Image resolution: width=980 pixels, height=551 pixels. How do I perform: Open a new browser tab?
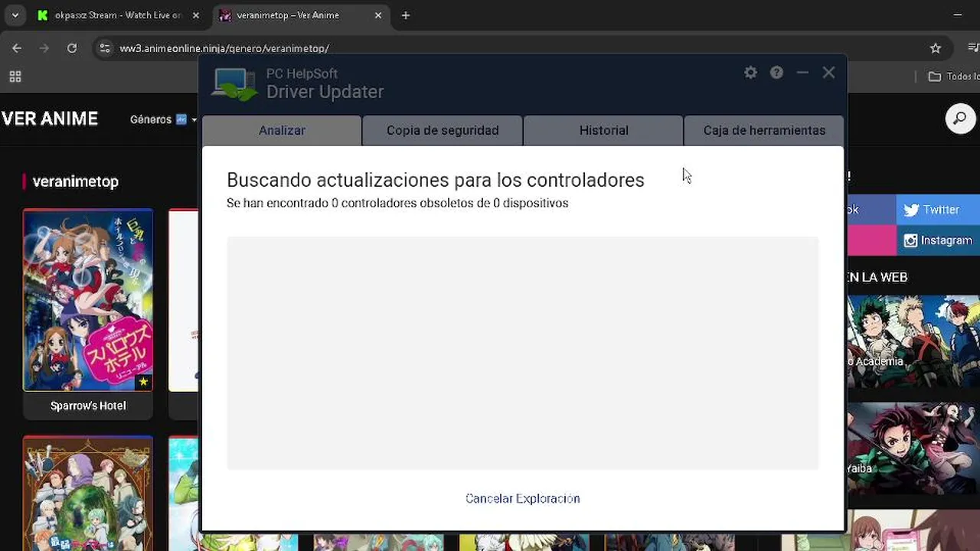tap(406, 15)
